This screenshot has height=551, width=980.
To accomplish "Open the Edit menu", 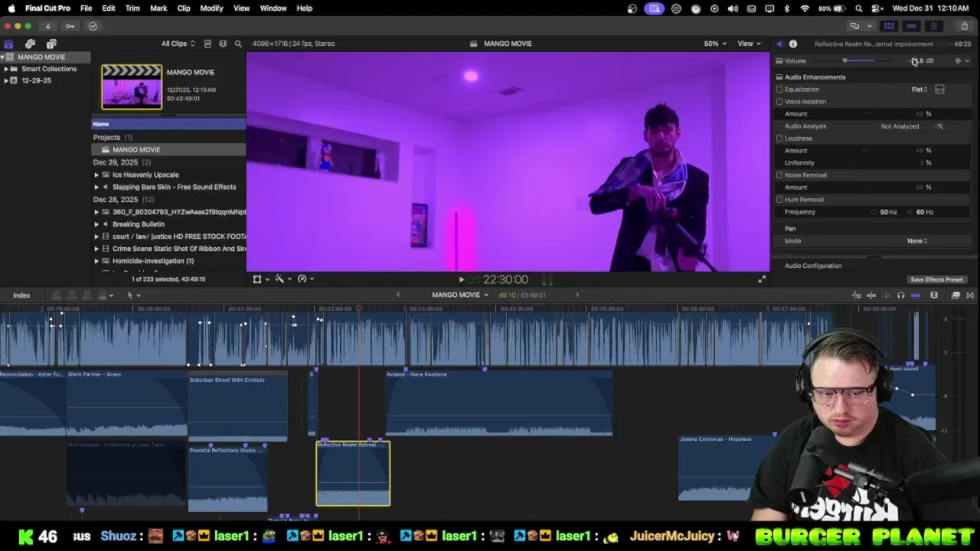I will point(109,8).
